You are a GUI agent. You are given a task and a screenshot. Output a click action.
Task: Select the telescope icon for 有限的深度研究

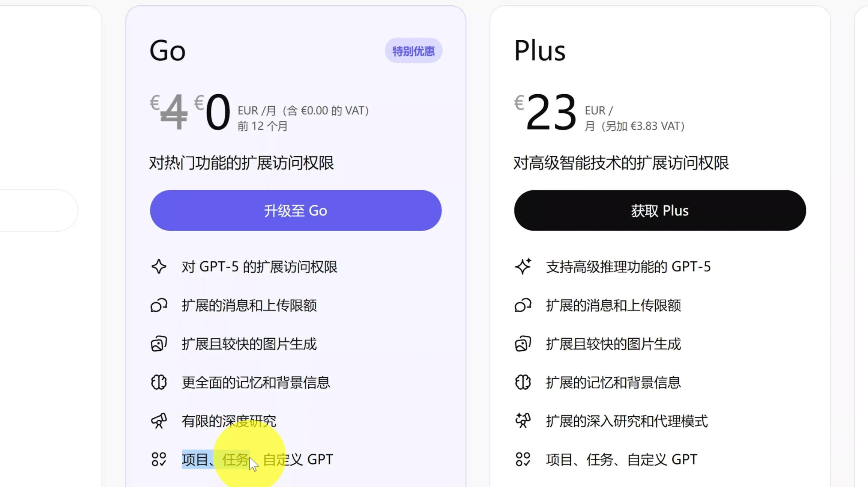click(159, 421)
